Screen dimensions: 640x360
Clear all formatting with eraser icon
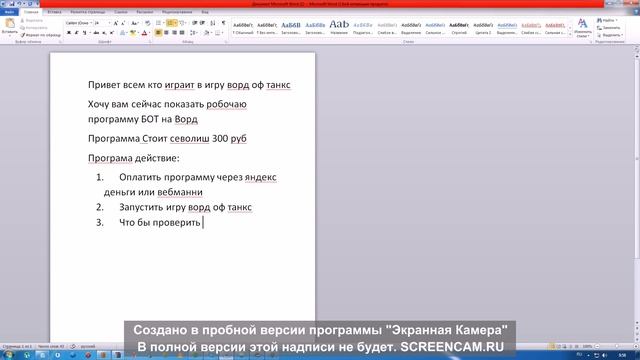(x=147, y=23)
